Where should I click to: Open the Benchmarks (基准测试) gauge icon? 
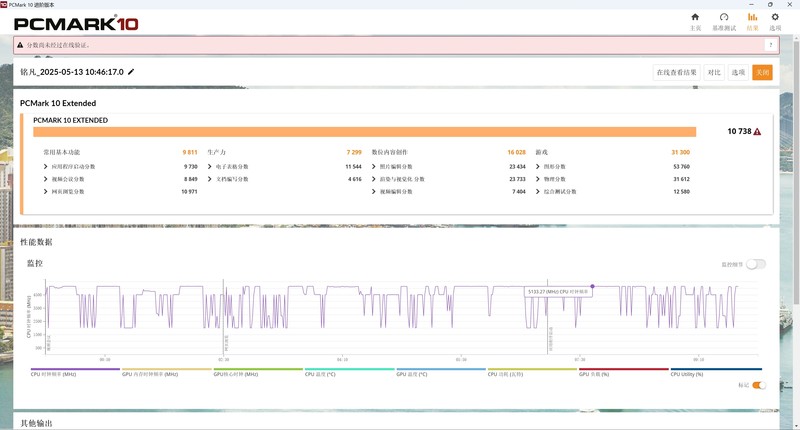point(724,18)
